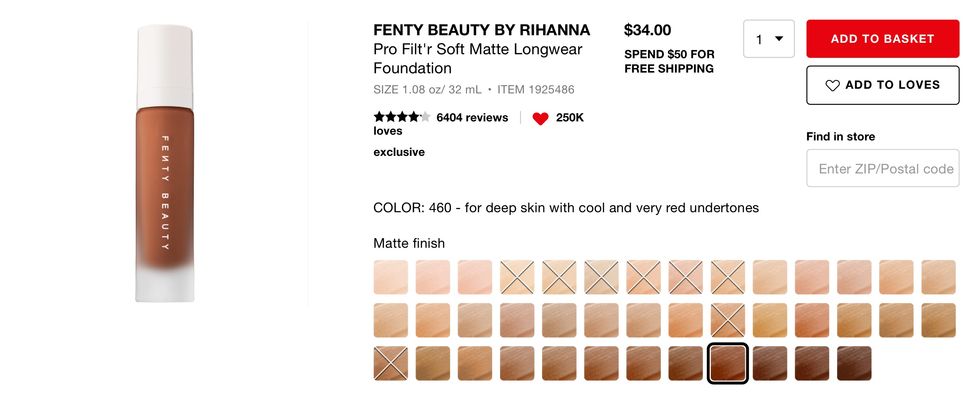
Task: Select the swatch right of the highlighted shade
Action: [770, 363]
